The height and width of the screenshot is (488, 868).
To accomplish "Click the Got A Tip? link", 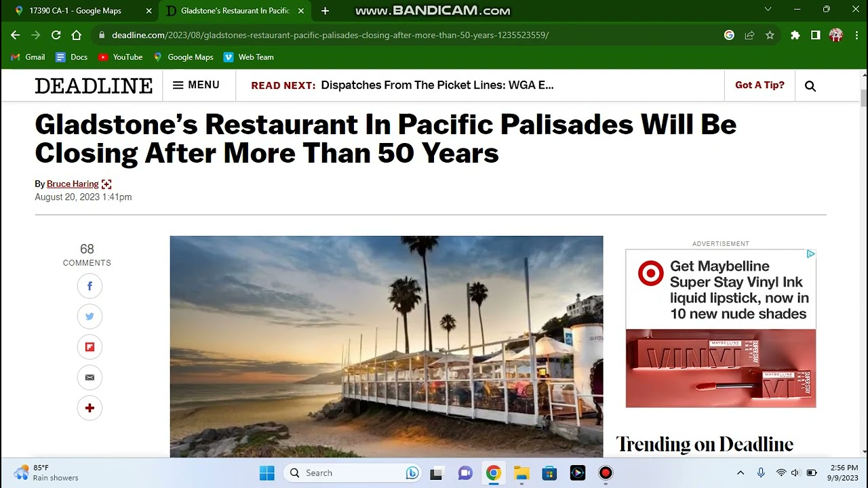I will pos(759,85).
